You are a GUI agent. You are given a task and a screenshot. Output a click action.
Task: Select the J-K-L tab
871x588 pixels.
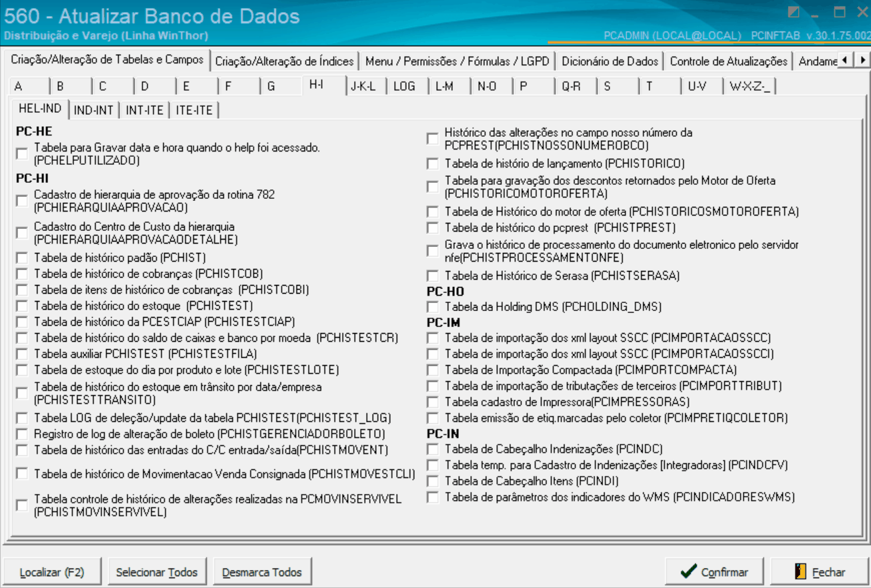coord(366,86)
